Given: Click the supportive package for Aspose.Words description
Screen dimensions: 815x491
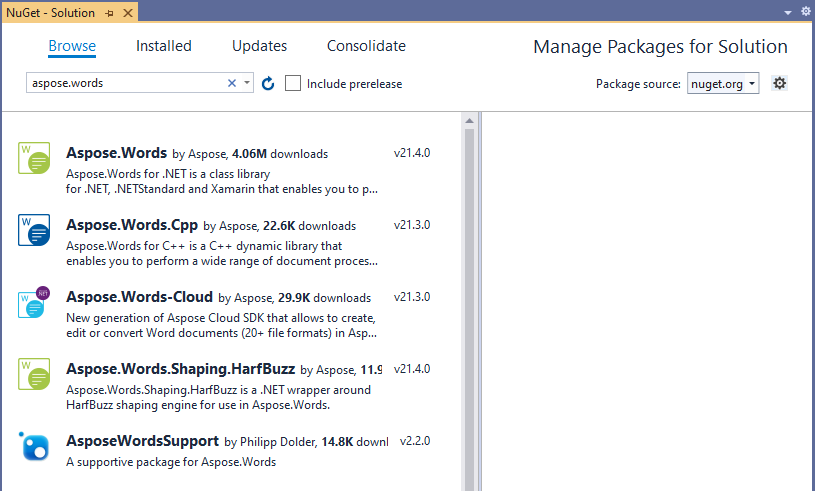Looking at the screenshot, I should click(x=171, y=462).
